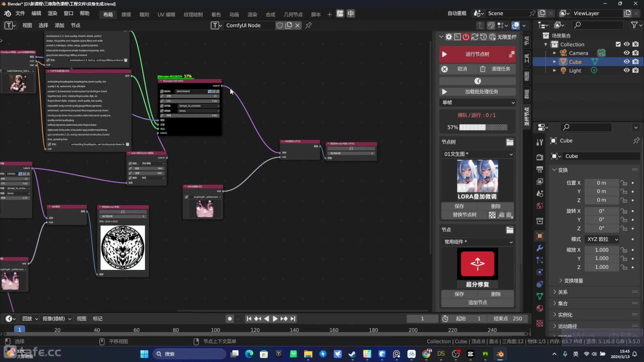Toggle lock on Location X
Image resolution: width=644 pixels, height=362 pixels.
(624, 183)
